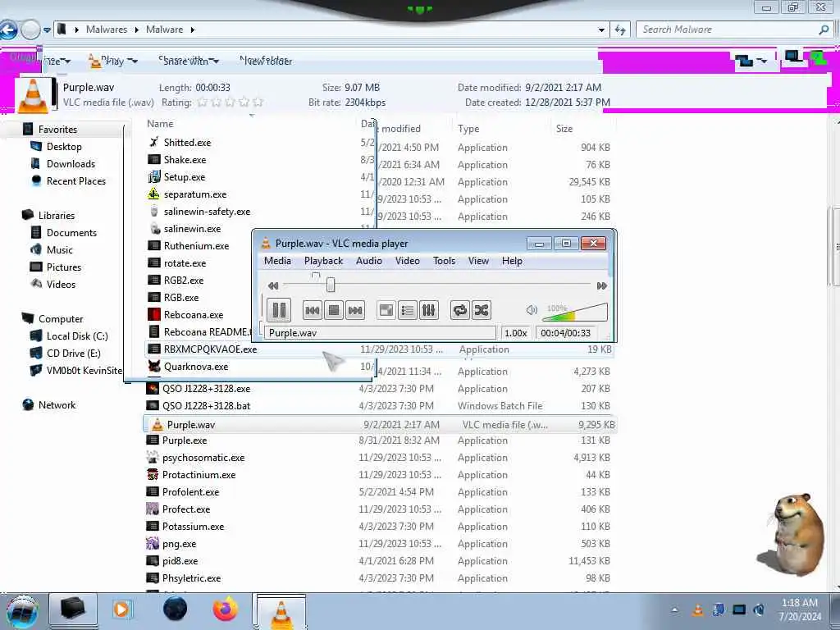The height and width of the screenshot is (630, 840).
Task: Open VLC extended settings equalizer
Action: (428, 310)
